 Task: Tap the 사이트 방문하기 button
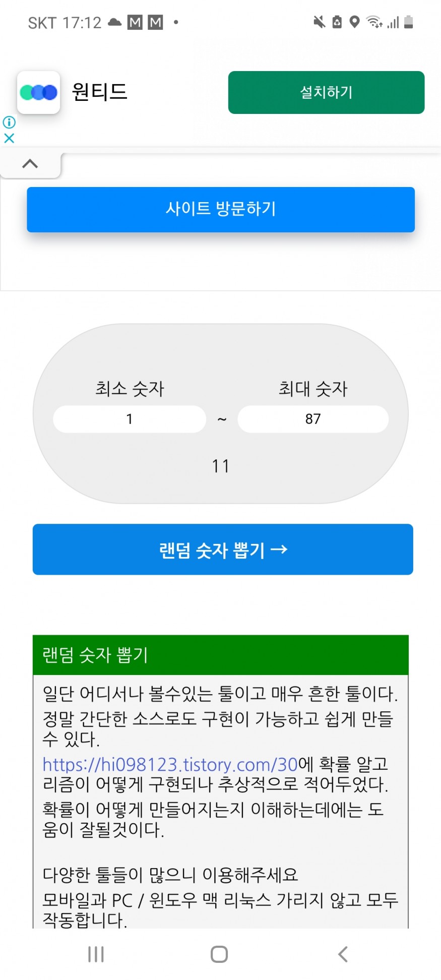point(221,209)
